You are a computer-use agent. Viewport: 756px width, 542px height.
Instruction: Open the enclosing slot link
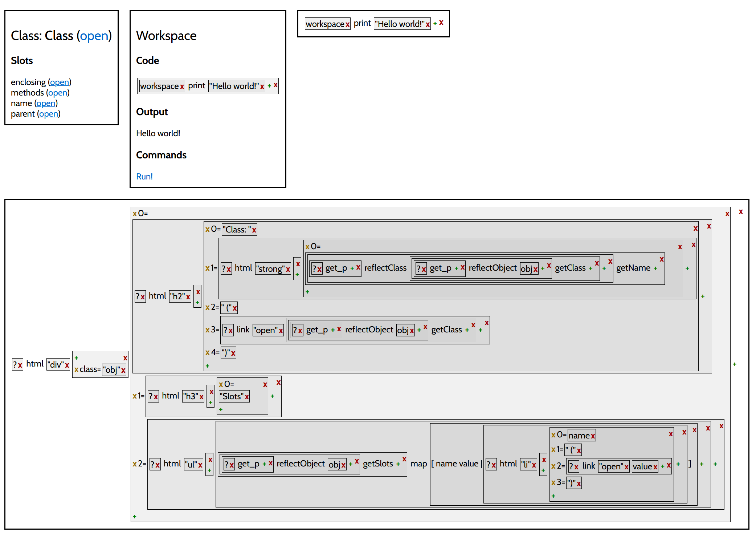[60, 82]
